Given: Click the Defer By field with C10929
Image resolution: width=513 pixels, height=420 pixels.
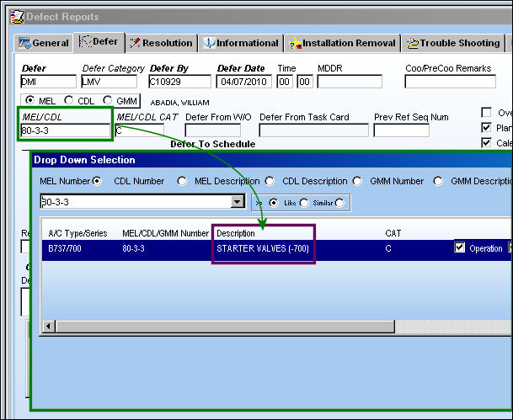Looking at the screenshot, I should pyautogui.click(x=179, y=82).
